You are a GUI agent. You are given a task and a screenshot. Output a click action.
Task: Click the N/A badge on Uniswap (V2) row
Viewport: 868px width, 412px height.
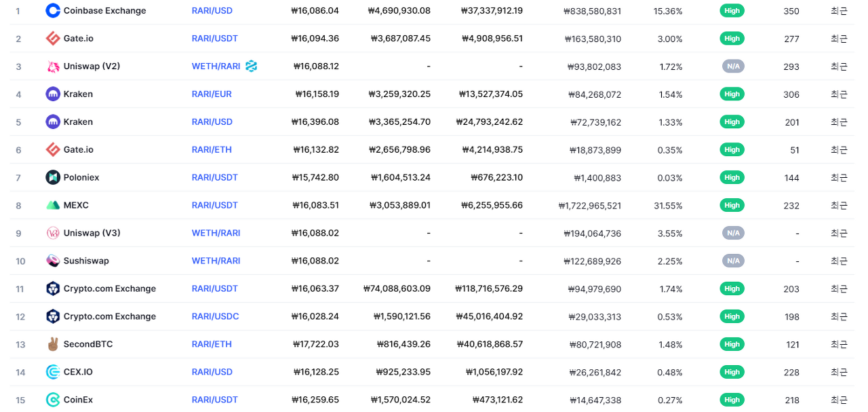pyautogui.click(x=733, y=67)
